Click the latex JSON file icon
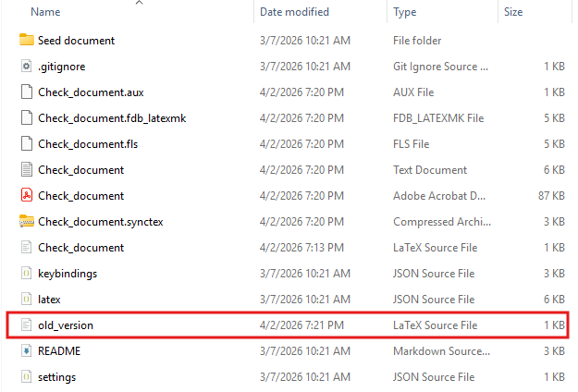This screenshot has height=392, width=578. coord(27,300)
